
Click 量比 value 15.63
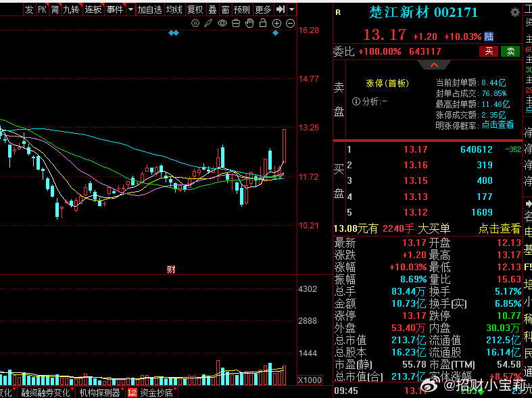coord(508,279)
